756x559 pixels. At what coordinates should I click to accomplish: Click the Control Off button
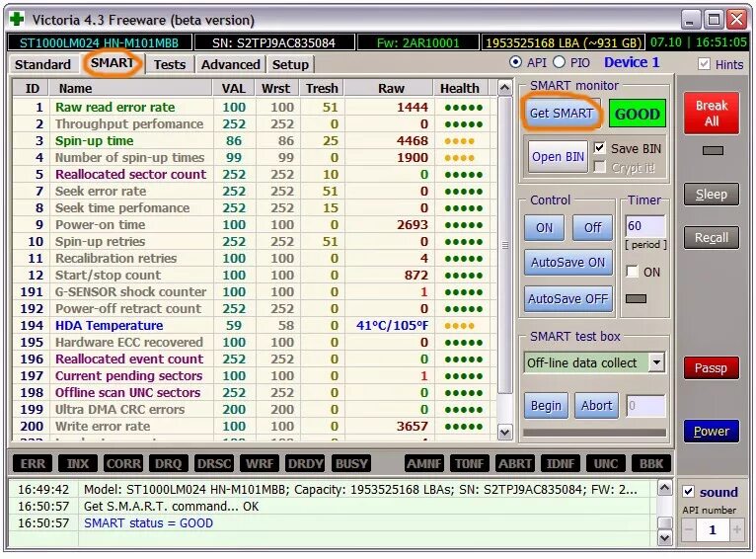coord(592,228)
